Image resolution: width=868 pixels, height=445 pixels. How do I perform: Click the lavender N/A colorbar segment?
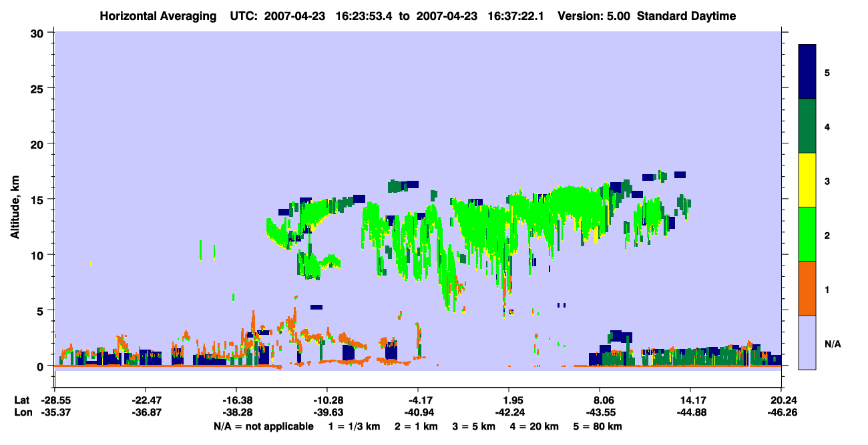807,342
